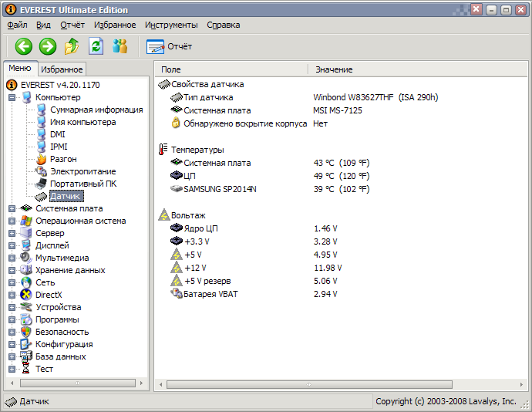This screenshot has height=412, width=532.
Task: Refresh the sensor data
Action: 96,46
